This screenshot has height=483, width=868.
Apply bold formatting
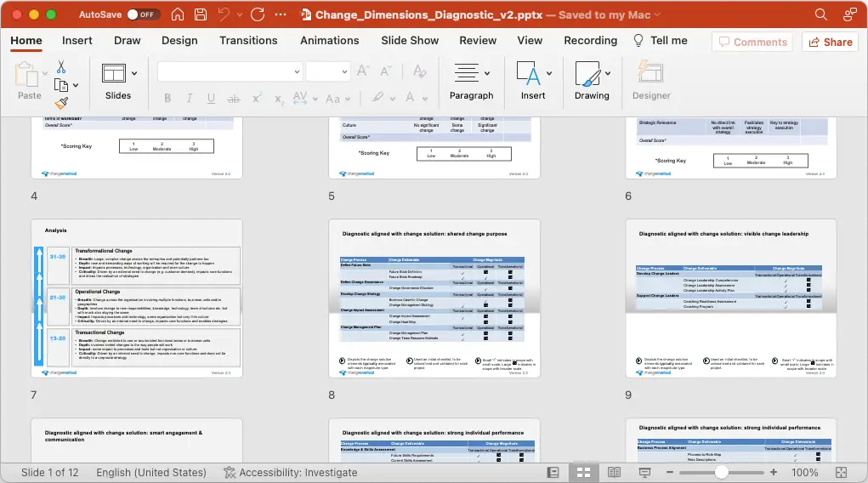(x=167, y=99)
